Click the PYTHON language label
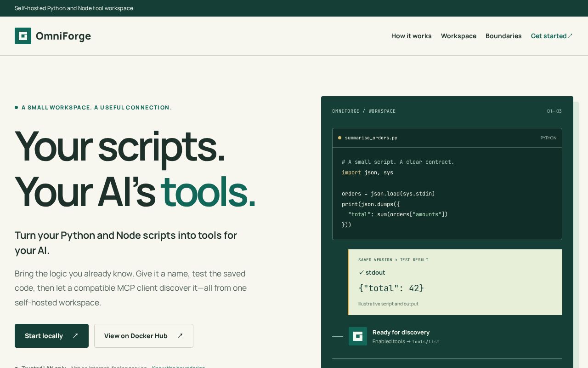 click(548, 138)
